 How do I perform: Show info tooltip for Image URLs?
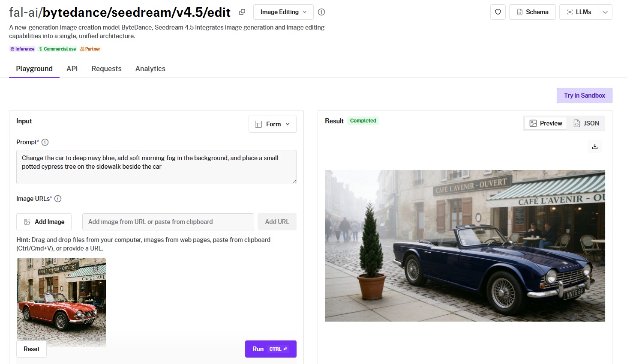point(58,199)
